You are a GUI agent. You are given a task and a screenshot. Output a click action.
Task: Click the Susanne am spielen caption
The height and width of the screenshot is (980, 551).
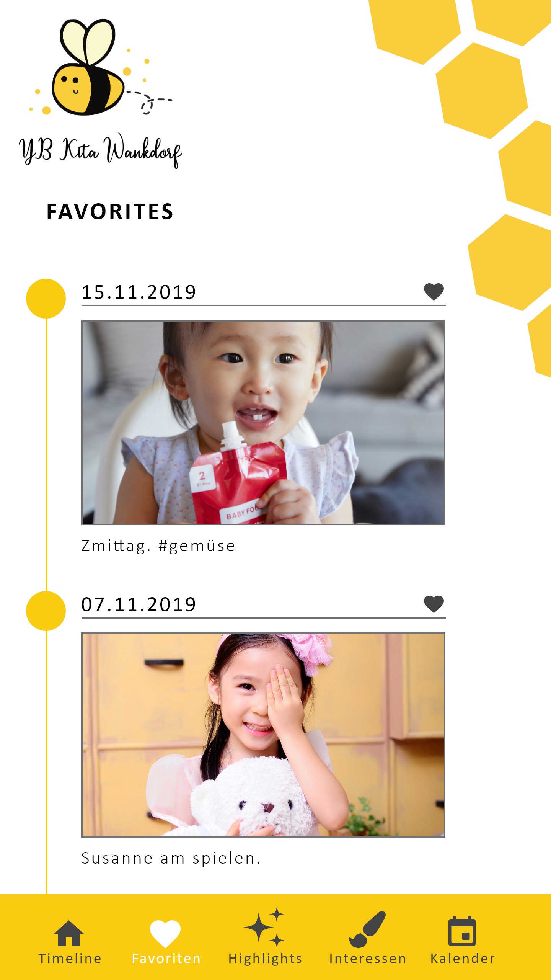click(x=171, y=858)
